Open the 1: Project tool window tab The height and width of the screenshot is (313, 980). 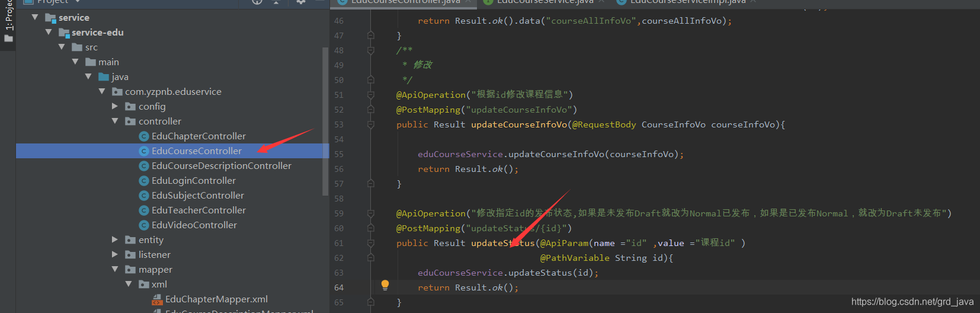point(8,15)
